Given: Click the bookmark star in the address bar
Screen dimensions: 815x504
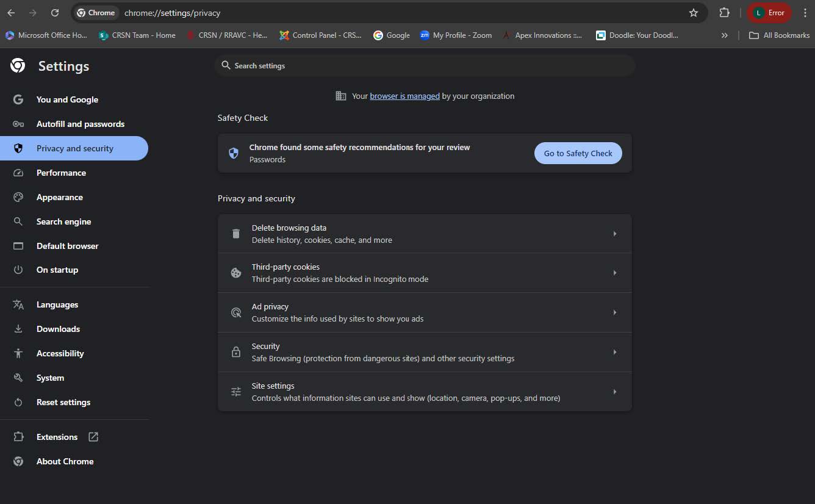Looking at the screenshot, I should [694, 12].
